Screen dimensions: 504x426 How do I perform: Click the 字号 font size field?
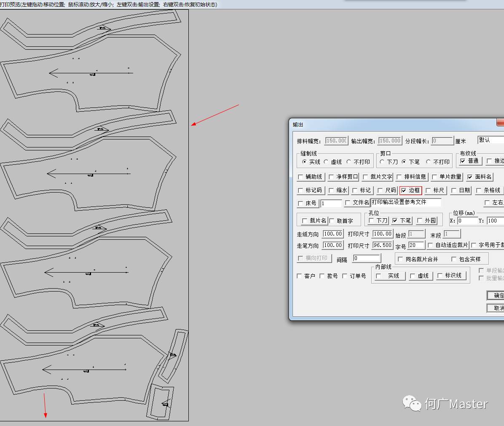416,245
